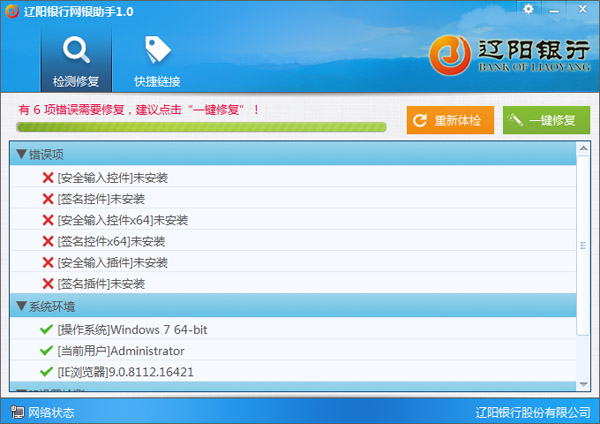Select the [当前用户]Administrator row
The image size is (600, 424).
[293, 350]
